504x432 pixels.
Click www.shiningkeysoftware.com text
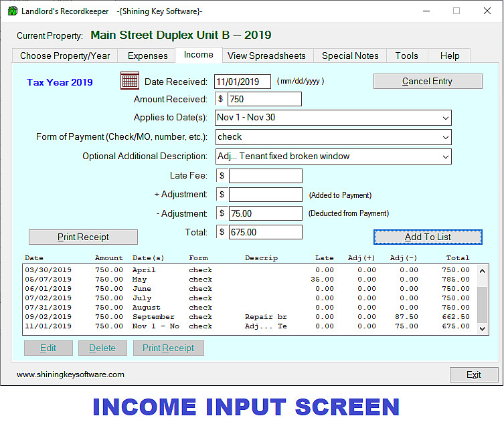(70, 374)
